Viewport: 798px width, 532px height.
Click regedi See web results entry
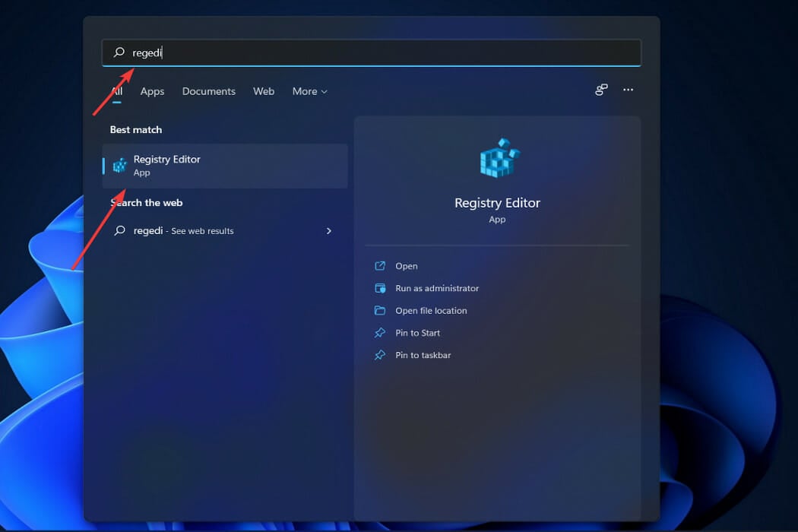point(224,230)
